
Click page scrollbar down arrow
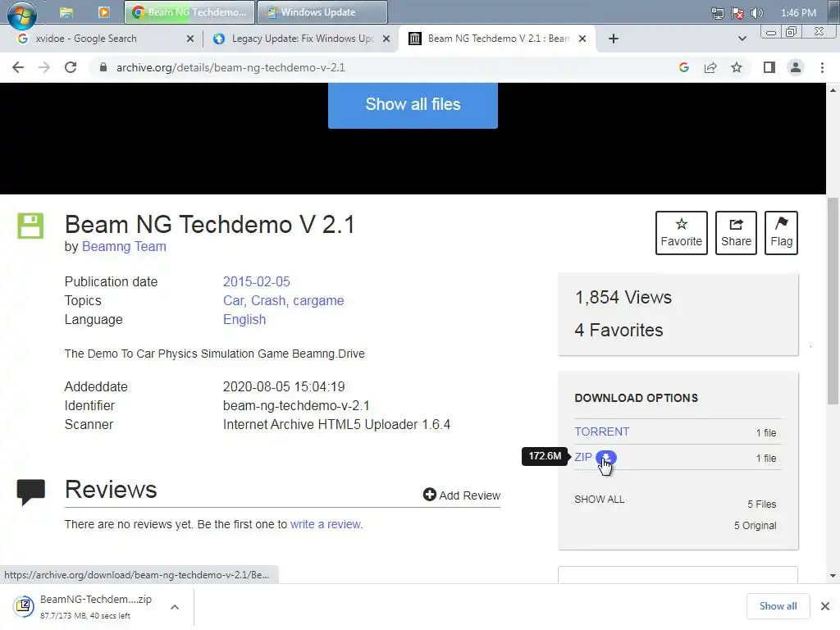tap(833, 577)
